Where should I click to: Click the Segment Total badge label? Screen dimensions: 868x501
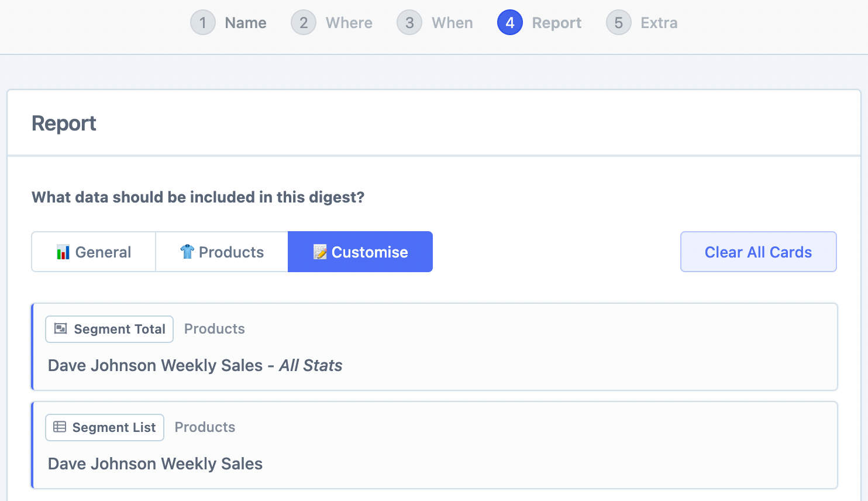(119, 330)
